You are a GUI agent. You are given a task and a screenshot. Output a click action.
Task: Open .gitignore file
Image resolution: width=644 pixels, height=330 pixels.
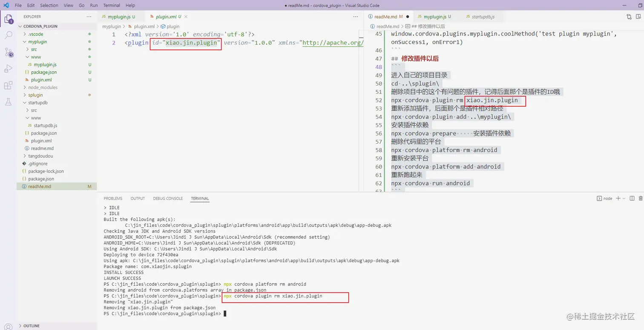tap(57, 163)
